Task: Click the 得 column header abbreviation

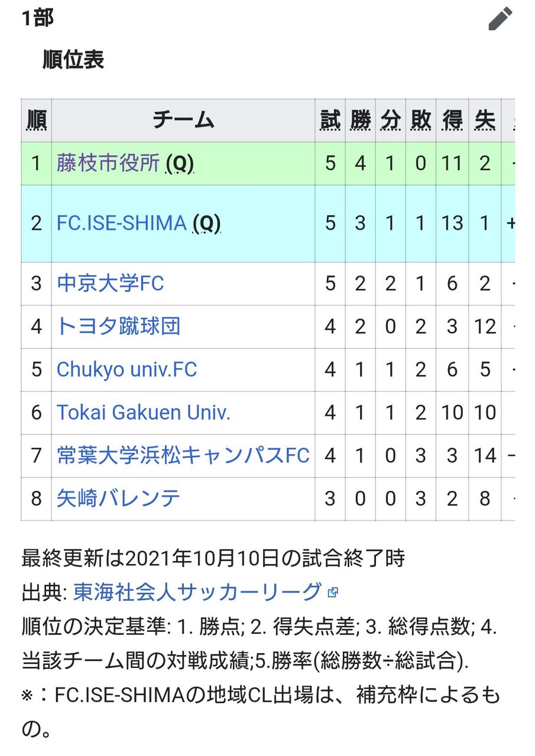Action: pos(452,120)
